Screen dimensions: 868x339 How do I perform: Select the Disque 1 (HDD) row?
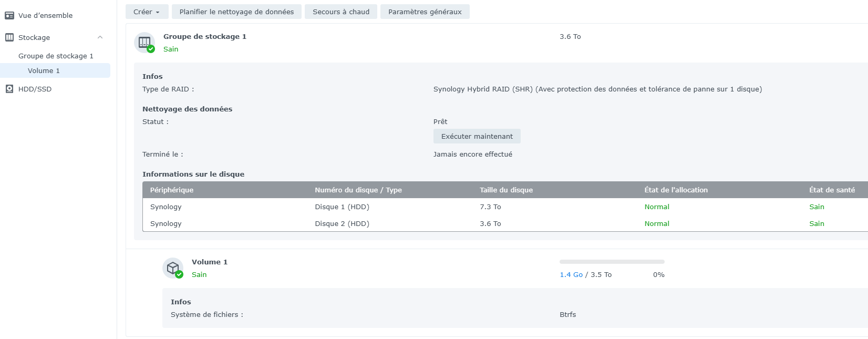342,207
